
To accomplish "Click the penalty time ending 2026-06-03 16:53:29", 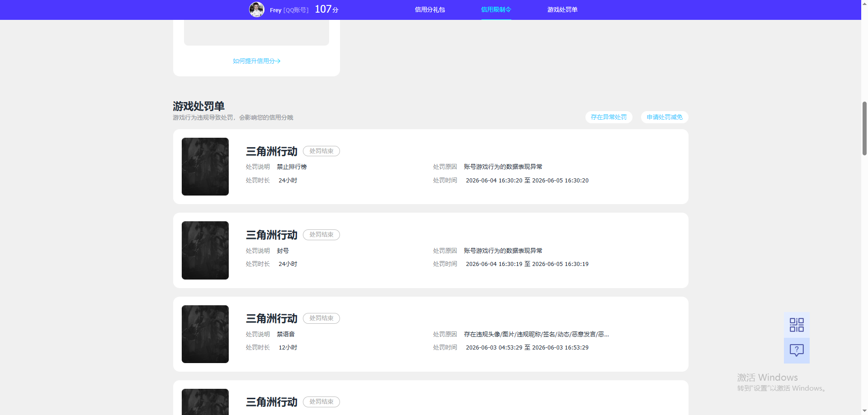I will [x=527, y=347].
